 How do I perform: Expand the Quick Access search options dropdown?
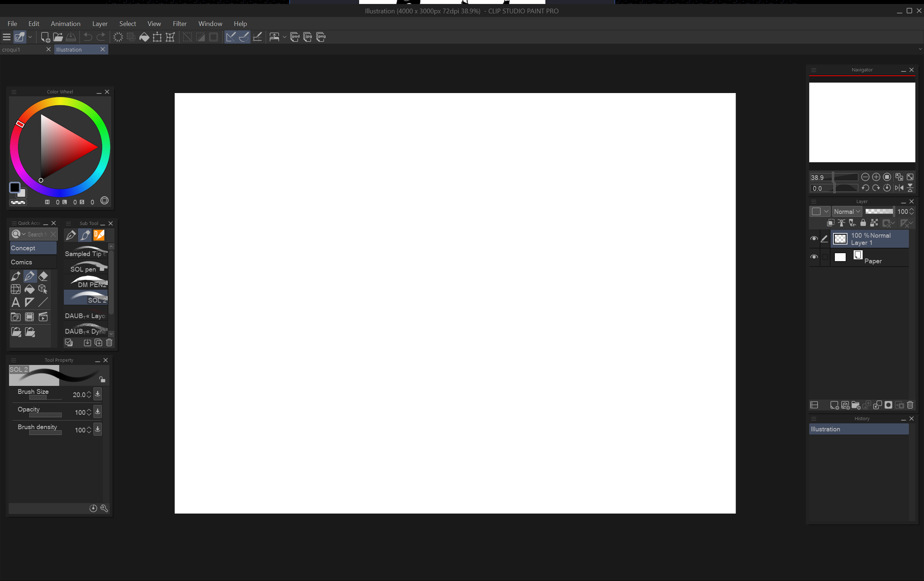point(24,234)
